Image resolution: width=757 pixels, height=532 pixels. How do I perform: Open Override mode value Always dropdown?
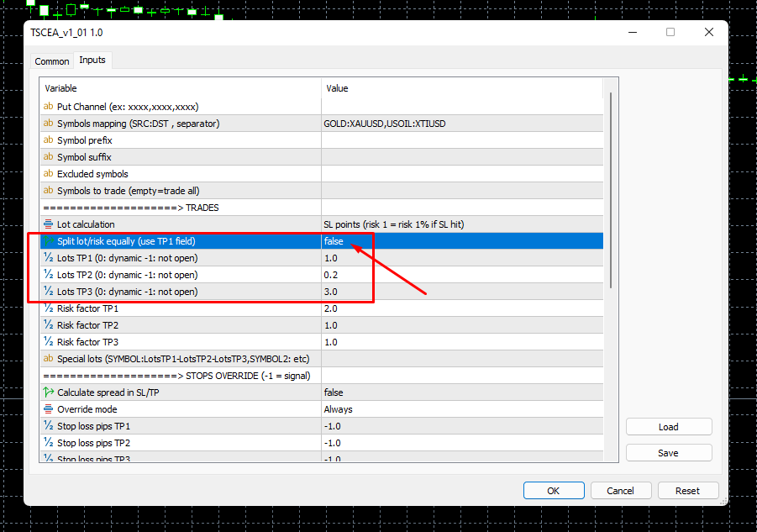tap(462, 409)
